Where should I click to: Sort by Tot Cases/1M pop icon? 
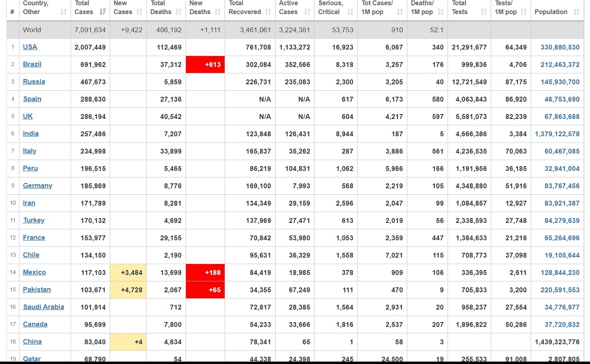coord(400,12)
